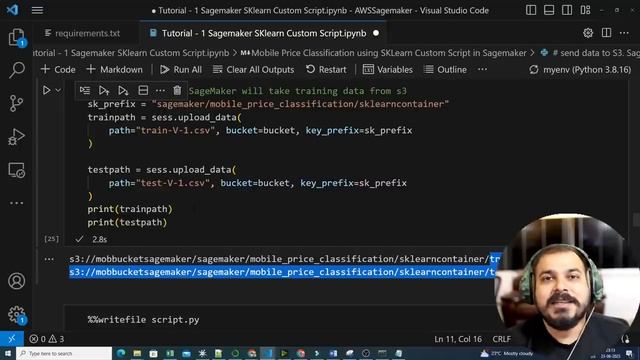Clear All Outputs of the notebook
640x360 pixels.
coord(253,69)
